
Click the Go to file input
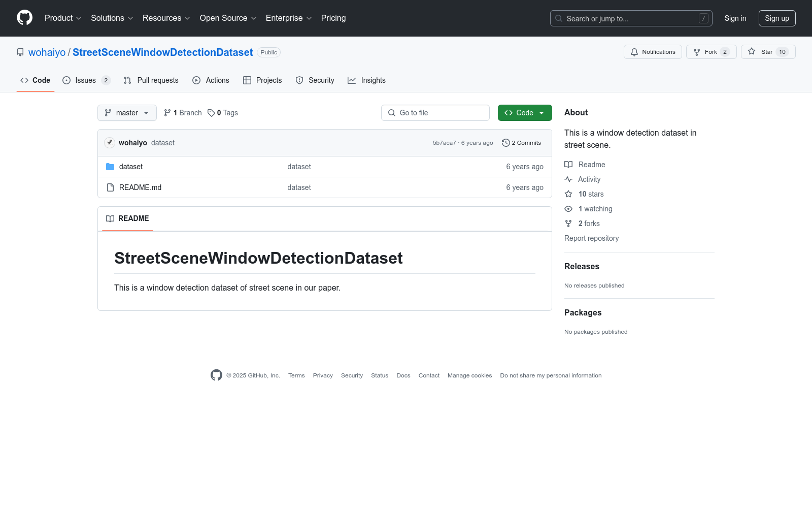click(435, 113)
